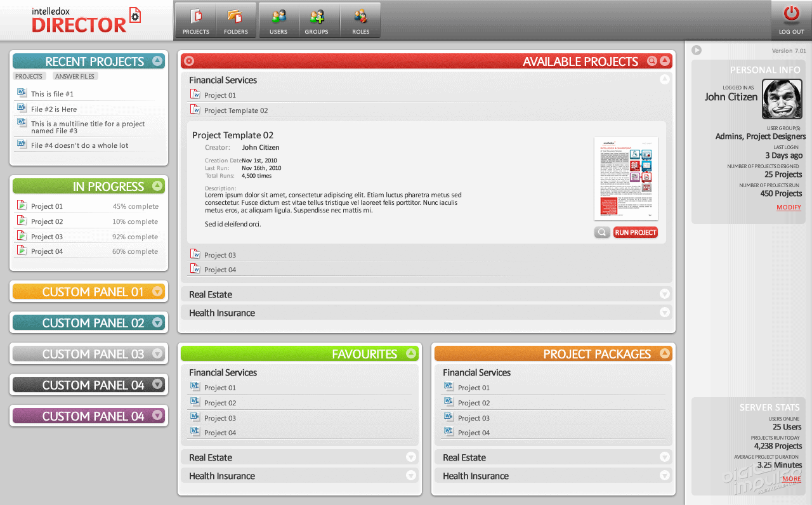The height and width of the screenshot is (505, 812).
Task: Click the Project Template 02 document thumbnail
Action: point(626,178)
